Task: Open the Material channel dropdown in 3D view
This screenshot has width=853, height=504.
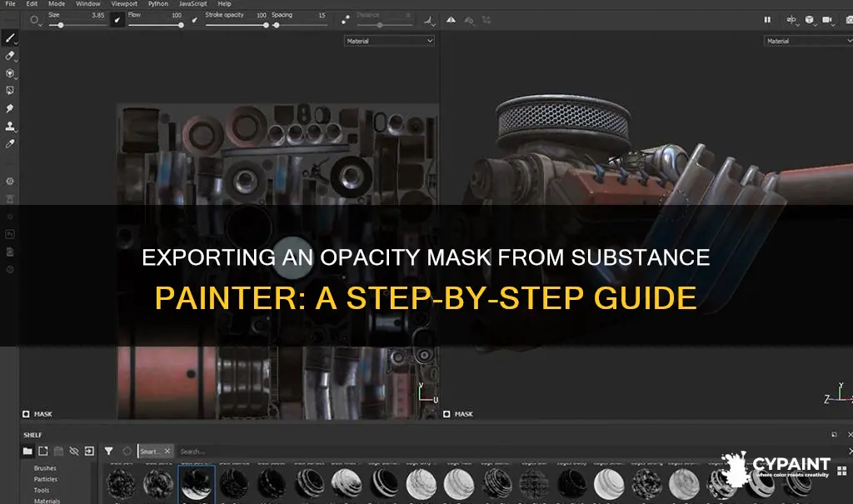Action: 808,41
